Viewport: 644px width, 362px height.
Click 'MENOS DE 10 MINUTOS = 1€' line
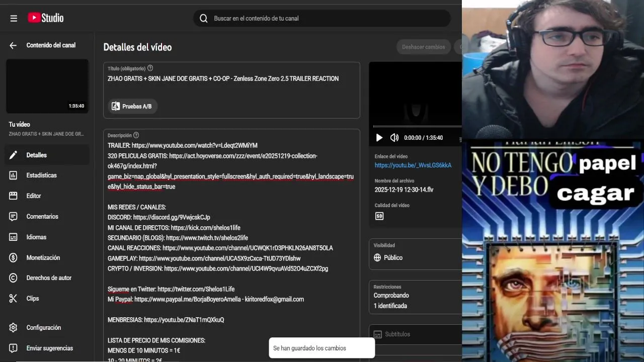click(144, 351)
